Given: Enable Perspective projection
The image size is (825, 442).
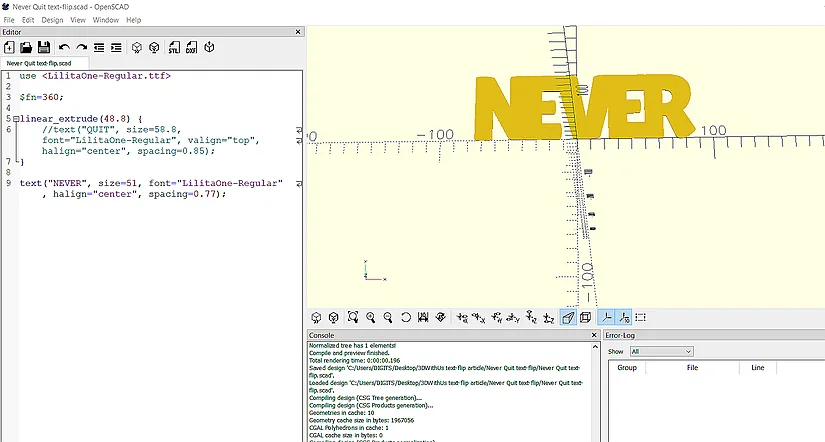Looking at the screenshot, I should 568,317.
